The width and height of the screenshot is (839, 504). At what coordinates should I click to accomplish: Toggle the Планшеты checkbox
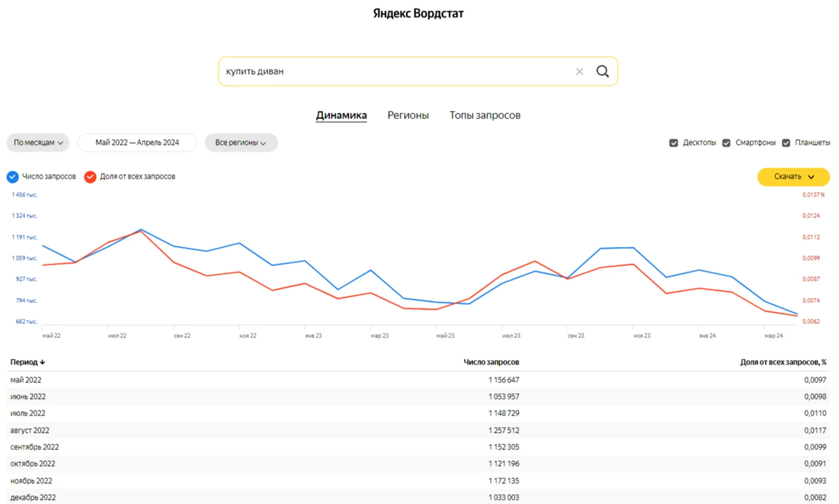[x=786, y=143]
